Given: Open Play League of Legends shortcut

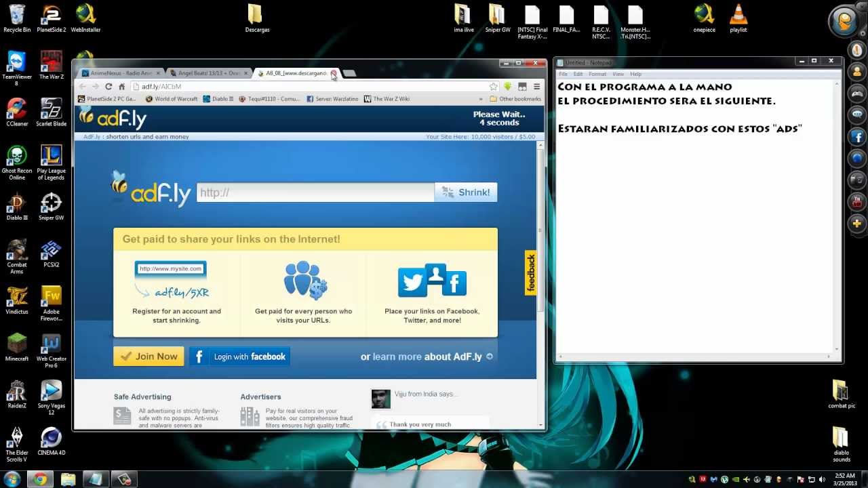Looking at the screenshot, I should [51, 163].
